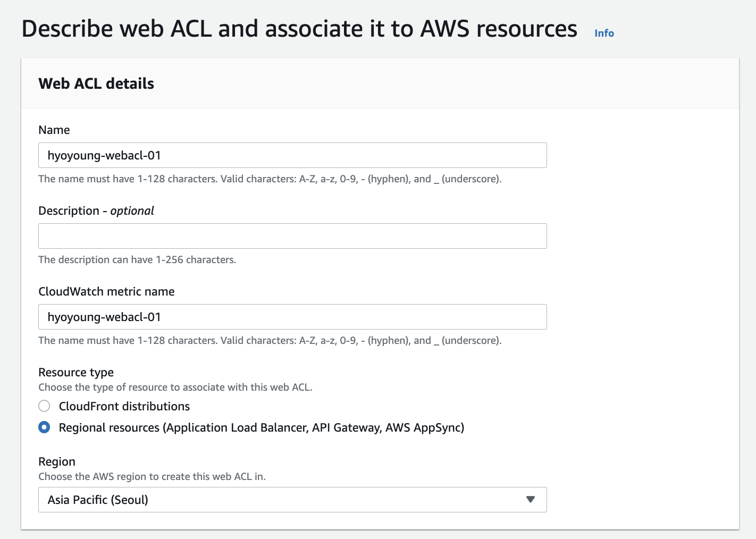The width and height of the screenshot is (756, 539).
Task: Click the "Web ACL details" panel header
Action: coord(96,83)
